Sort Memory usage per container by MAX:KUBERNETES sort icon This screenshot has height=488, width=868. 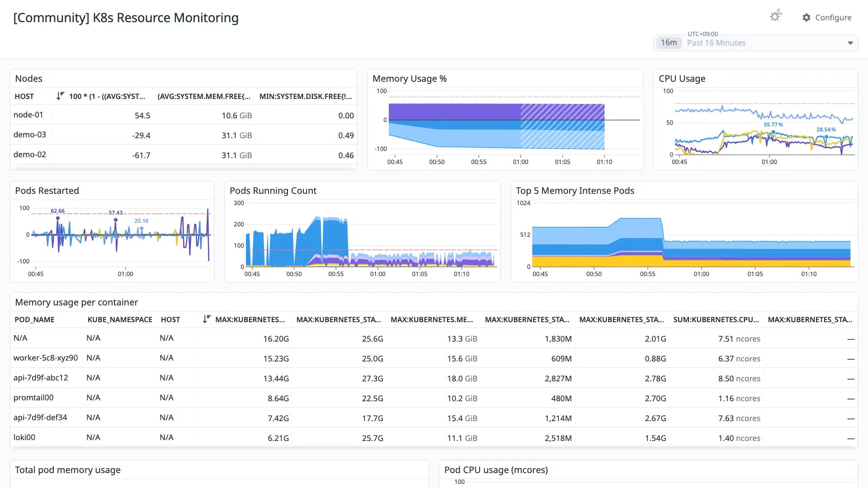pyautogui.click(x=207, y=319)
